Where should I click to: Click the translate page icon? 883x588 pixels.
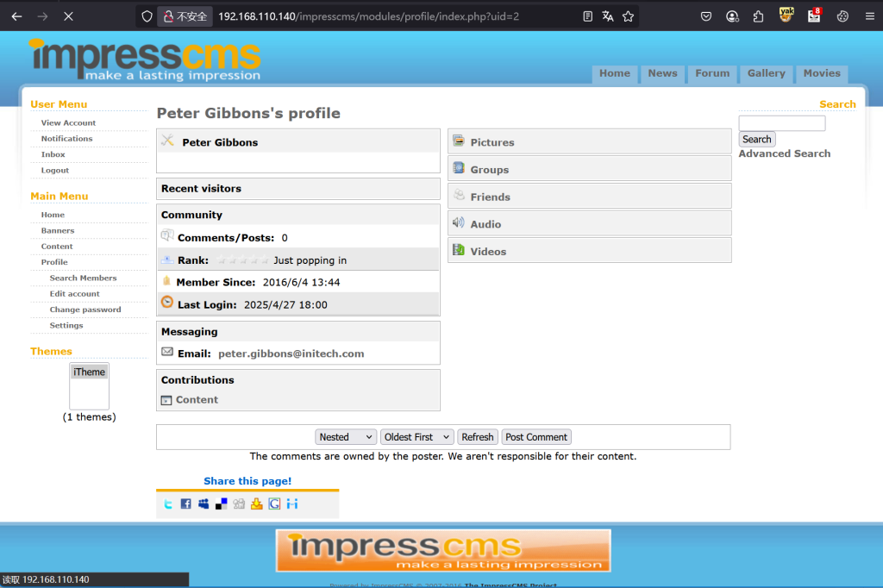click(x=608, y=16)
